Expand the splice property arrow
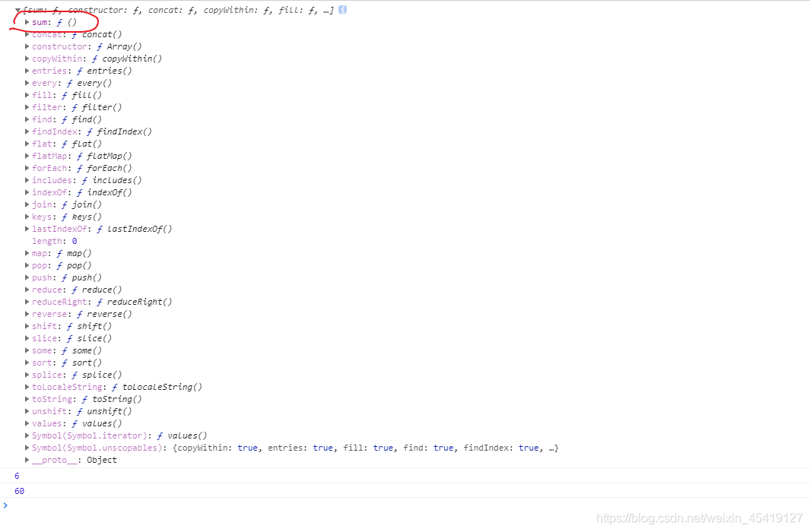This screenshot has height=532, width=810. [x=27, y=375]
